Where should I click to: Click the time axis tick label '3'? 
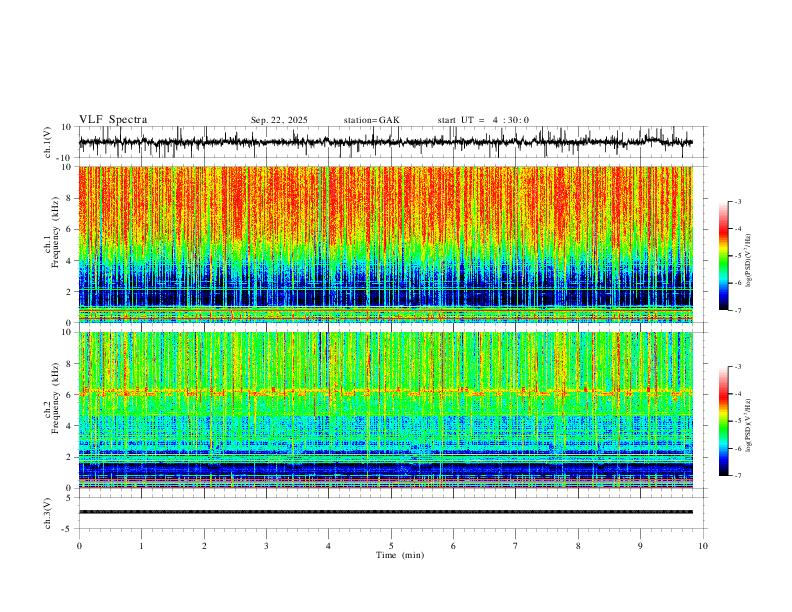click(266, 546)
